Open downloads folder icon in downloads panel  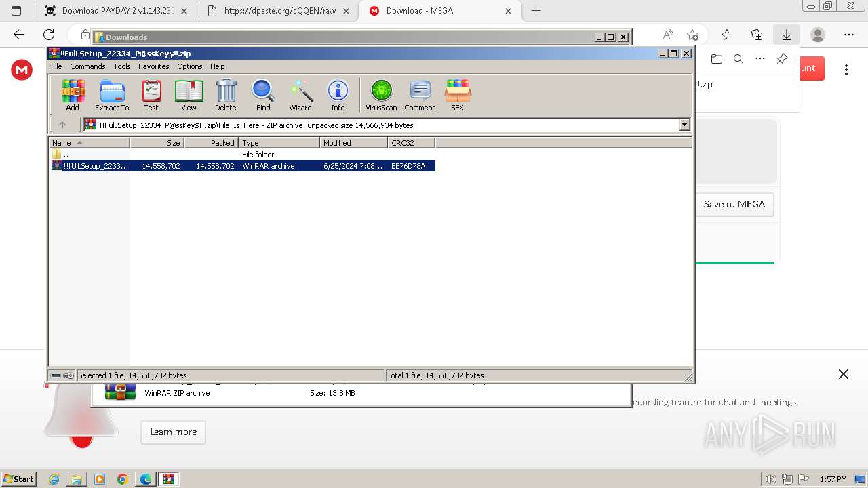(717, 59)
